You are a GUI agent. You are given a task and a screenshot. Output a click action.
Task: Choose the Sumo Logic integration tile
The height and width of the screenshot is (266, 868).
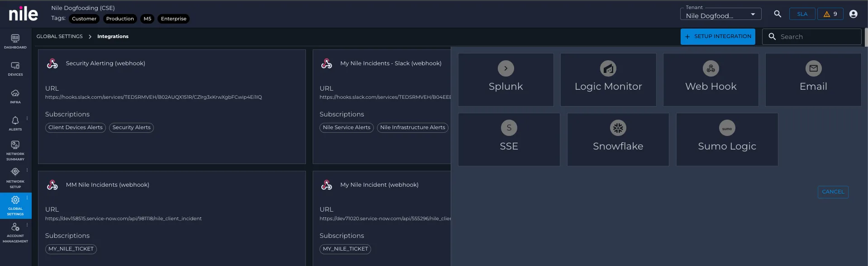(727, 140)
